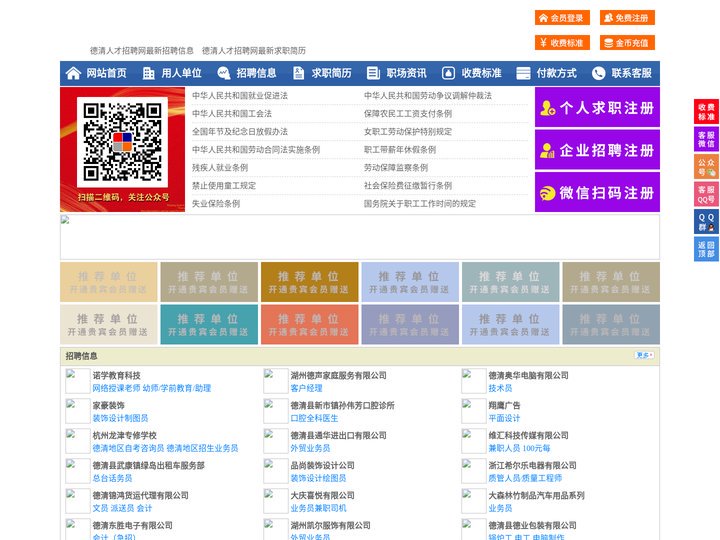
Task: Click the red 收费标准 sidebar icon
Action: coord(706,112)
